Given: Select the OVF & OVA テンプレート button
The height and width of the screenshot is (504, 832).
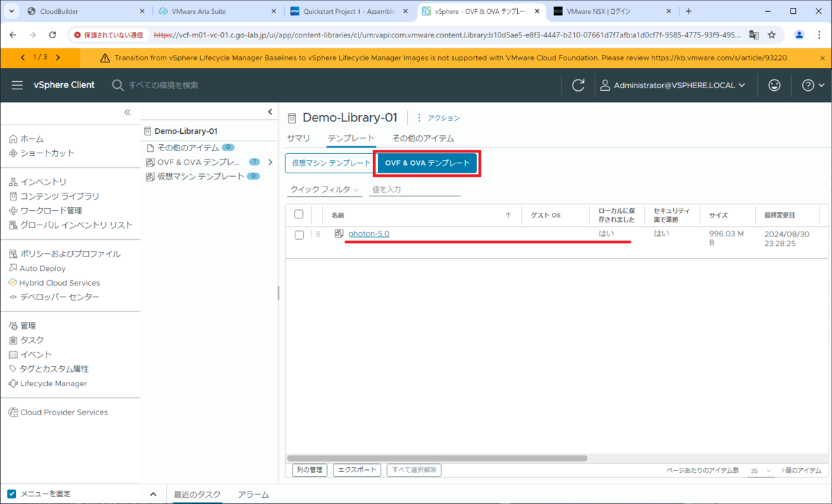Looking at the screenshot, I should (x=427, y=164).
